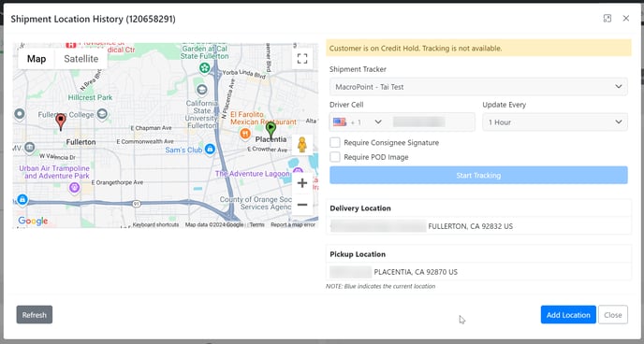644x344 pixels.
Task: Open the Report a map error link
Action: pos(293,224)
